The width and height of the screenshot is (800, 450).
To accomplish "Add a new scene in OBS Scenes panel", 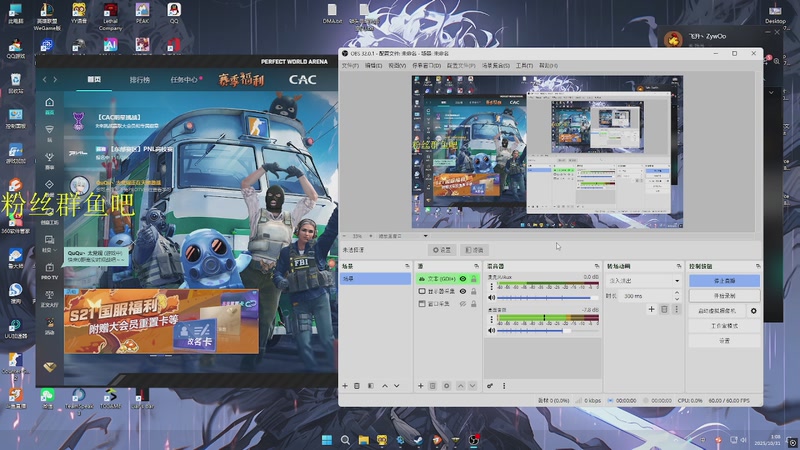I will pos(345,386).
